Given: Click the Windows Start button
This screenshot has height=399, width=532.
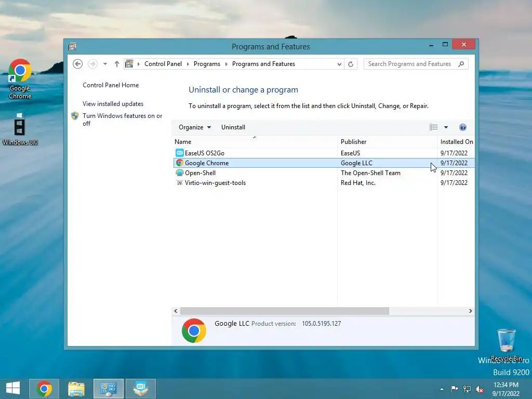Looking at the screenshot, I should pos(13,388).
